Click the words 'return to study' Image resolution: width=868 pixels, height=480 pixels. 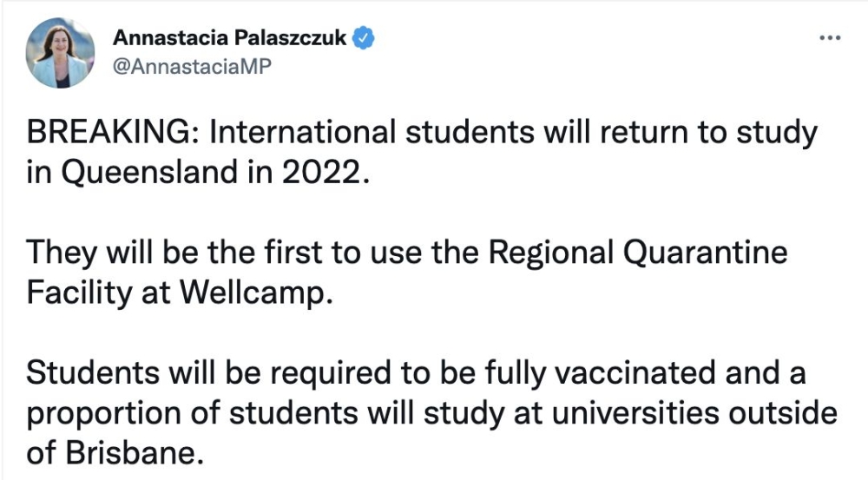click(x=709, y=133)
